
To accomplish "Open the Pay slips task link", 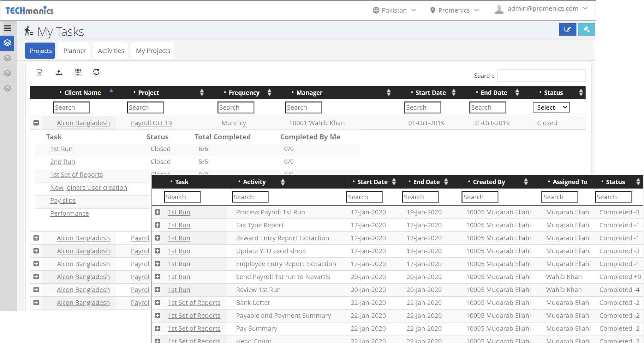I will click(63, 201).
